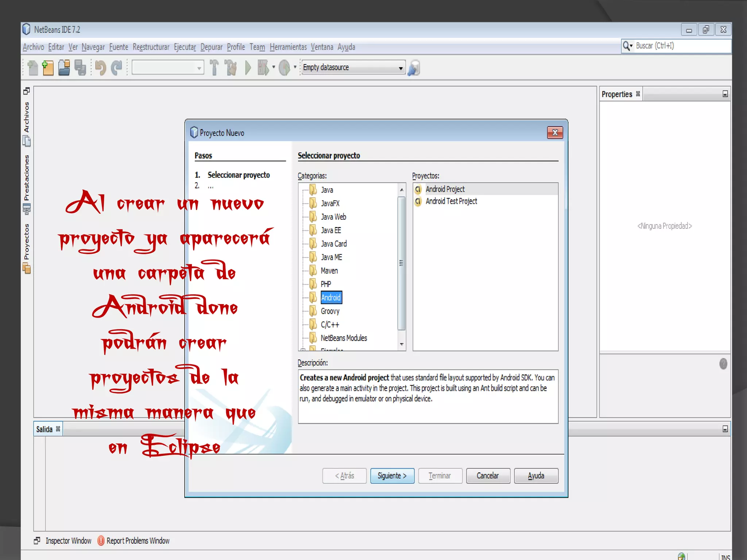This screenshot has height=560, width=747.
Task: Open the Debug Project dropdown arrow
Action: [x=274, y=67]
